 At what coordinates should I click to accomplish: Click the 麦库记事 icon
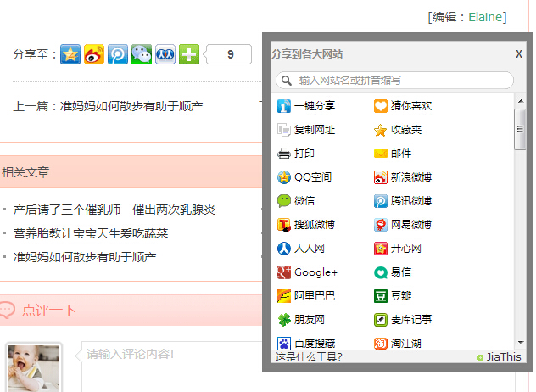tap(381, 320)
